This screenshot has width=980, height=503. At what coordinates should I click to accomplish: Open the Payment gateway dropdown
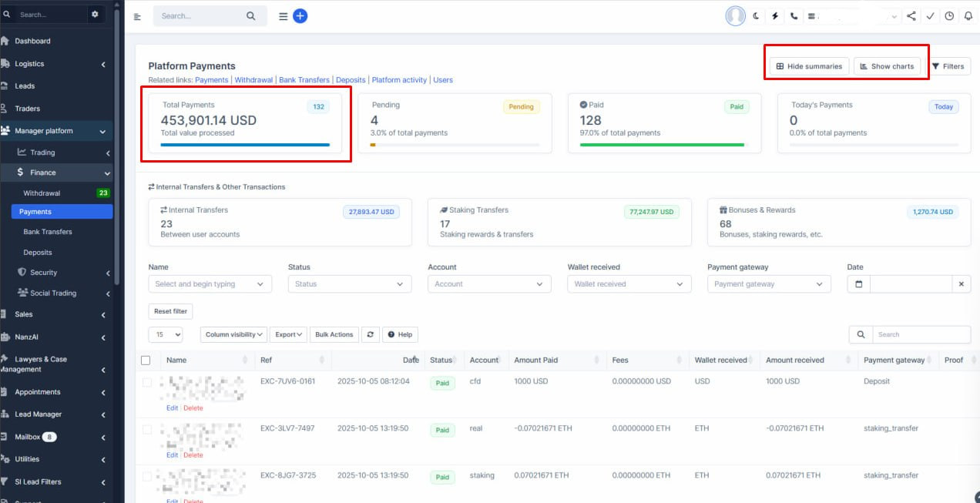point(769,284)
